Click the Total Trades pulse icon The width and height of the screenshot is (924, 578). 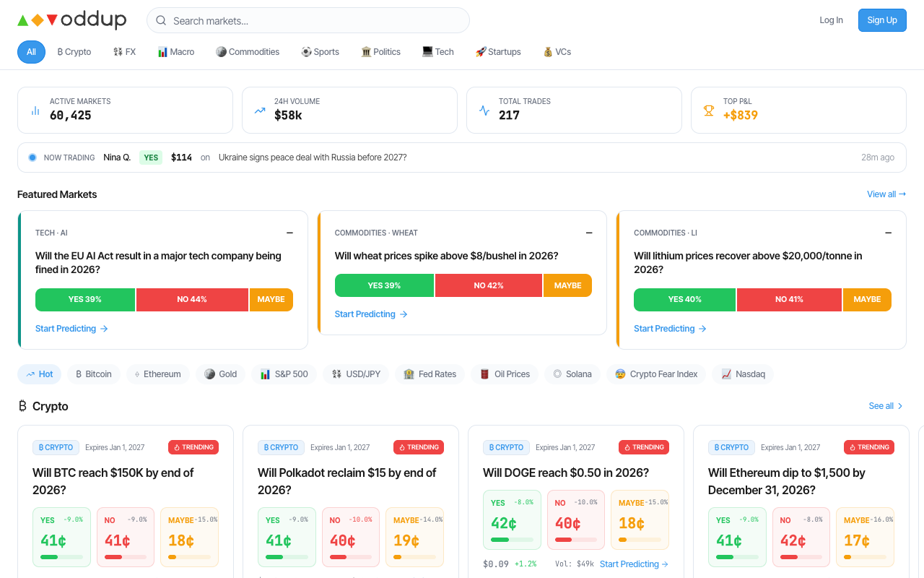(x=484, y=111)
